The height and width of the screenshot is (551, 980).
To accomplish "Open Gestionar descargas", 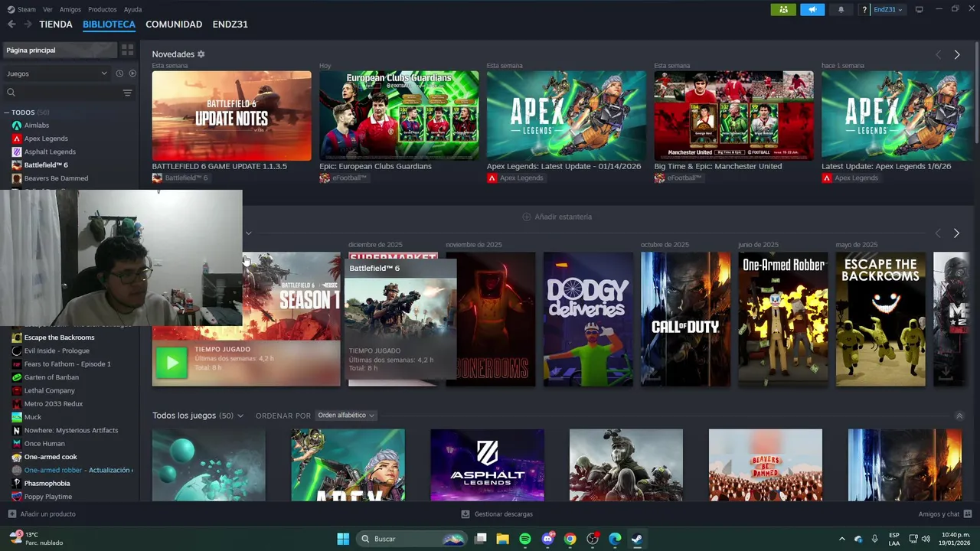I will click(497, 514).
